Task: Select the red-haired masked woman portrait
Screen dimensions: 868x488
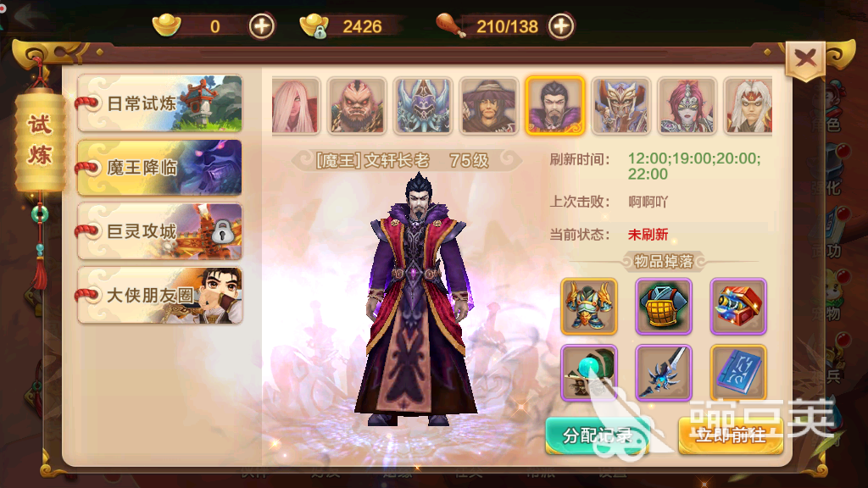Action: (x=687, y=106)
